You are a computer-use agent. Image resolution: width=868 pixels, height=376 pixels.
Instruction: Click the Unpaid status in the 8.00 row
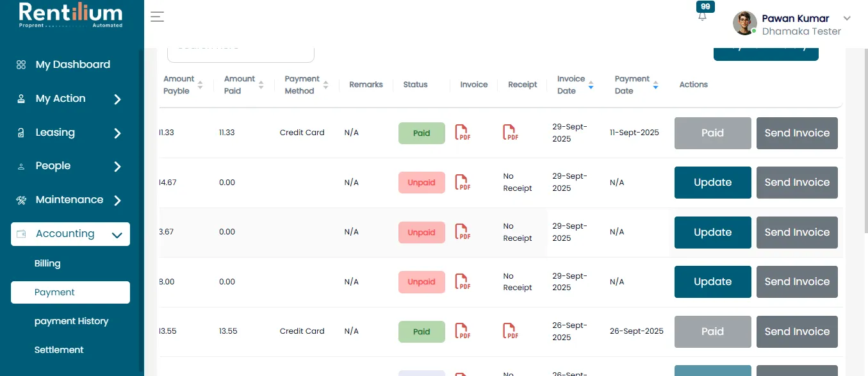(x=422, y=282)
